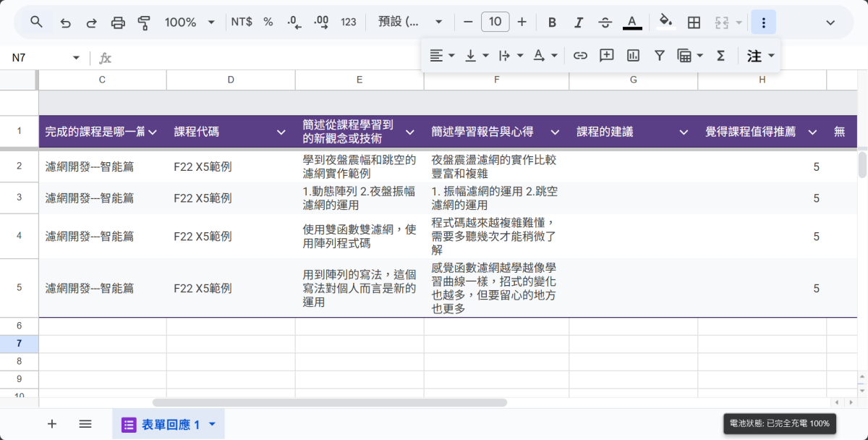The width and height of the screenshot is (868, 440).
Task: Click 濾網開發---智能篇 cell in row 2
Action: tap(102, 166)
